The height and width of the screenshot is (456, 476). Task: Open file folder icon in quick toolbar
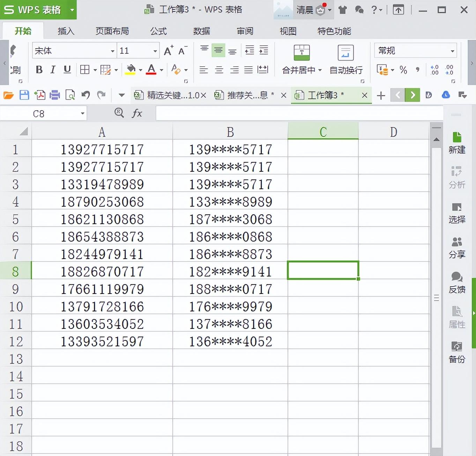[x=8, y=95]
